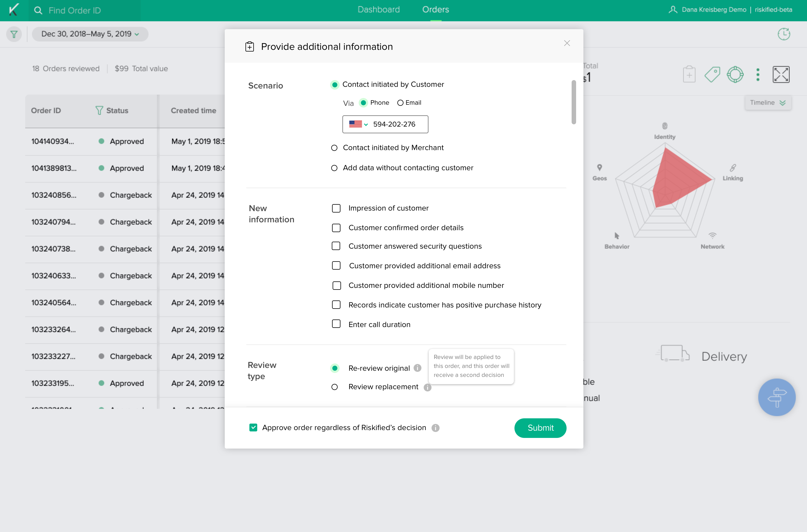The height and width of the screenshot is (532, 807).
Task: Open order row 103233195...
Action: coord(125,383)
